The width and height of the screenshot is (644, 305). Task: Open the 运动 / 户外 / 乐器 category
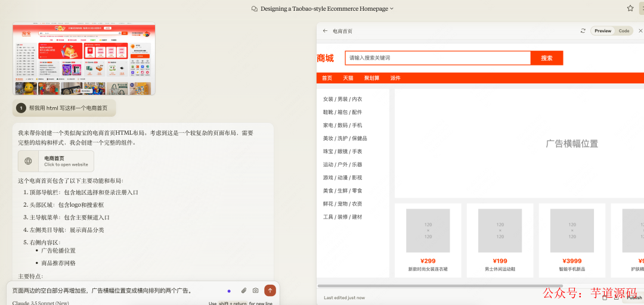click(x=342, y=164)
